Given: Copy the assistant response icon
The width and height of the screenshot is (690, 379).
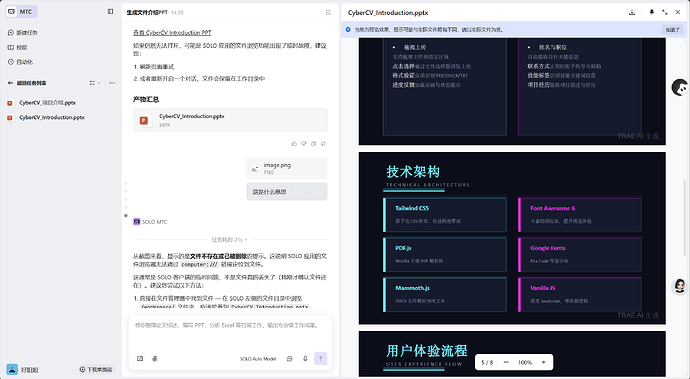Looking at the screenshot, I should pyautogui.click(x=313, y=144).
